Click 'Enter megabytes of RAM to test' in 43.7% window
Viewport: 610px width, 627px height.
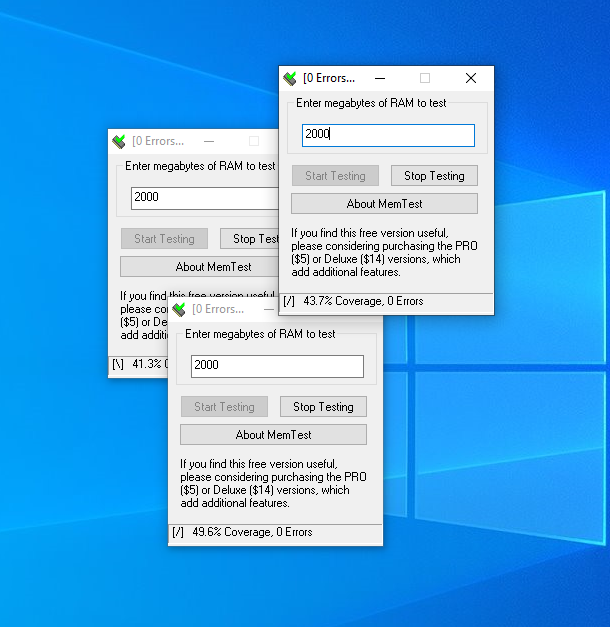pyautogui.click(x=371, y=103)
